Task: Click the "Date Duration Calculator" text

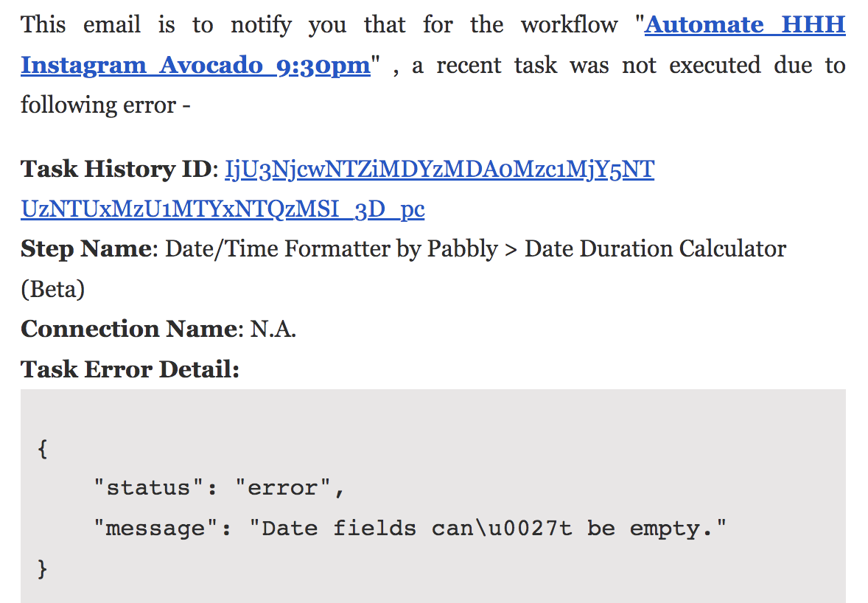Action: click(656, 249)
